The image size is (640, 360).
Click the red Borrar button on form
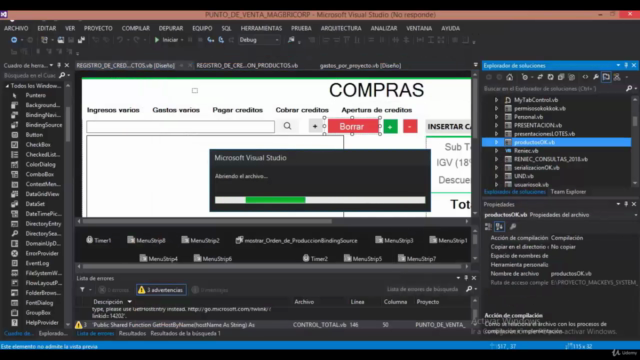pyautogui.click(x=352, y=127)
